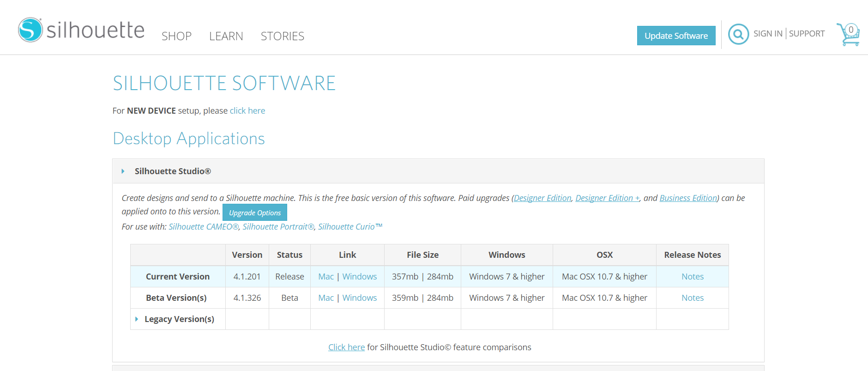The image size is (868, 371).
Task: Click the Update Software button
Action: click(x=676, y=36)
